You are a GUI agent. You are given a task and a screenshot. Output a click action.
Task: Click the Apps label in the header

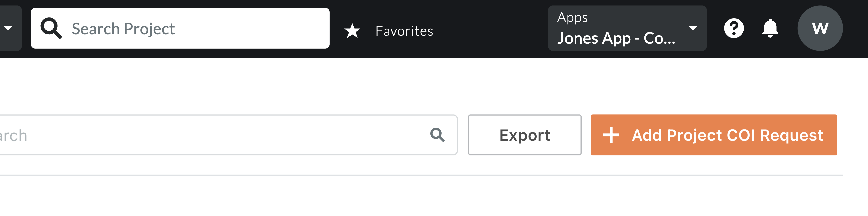pos(572,18)
